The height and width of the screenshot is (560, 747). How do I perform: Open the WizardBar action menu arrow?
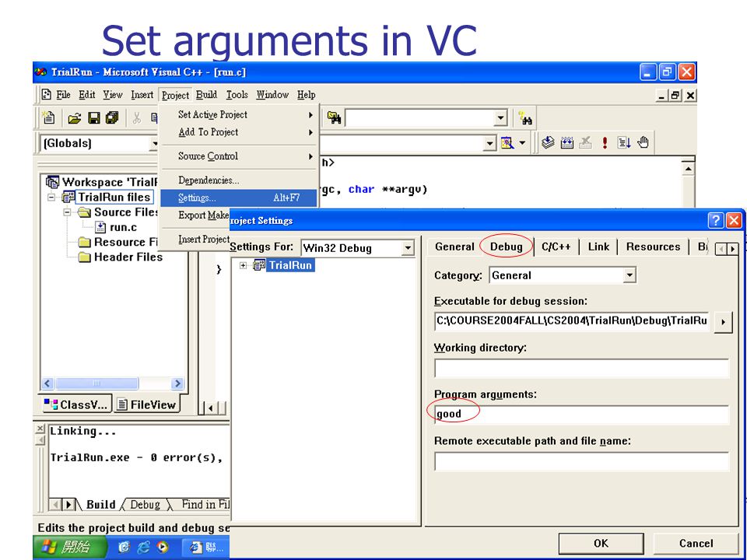[x=522, y=142]
